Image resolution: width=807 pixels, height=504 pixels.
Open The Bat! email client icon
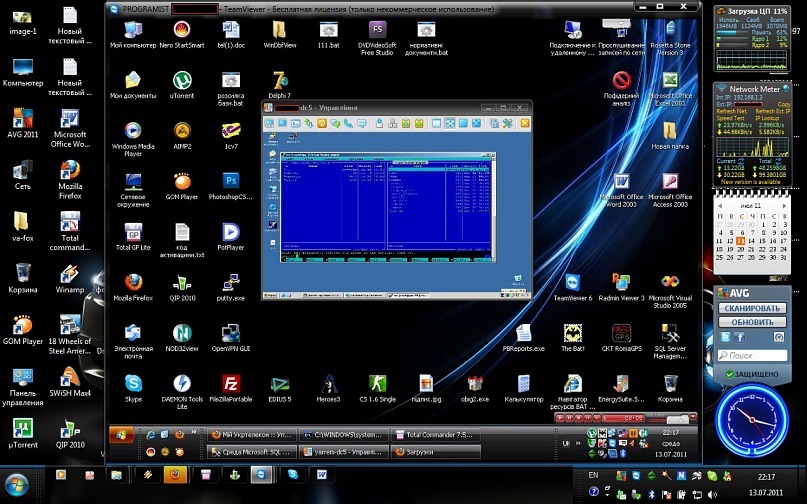coord(572,333)
